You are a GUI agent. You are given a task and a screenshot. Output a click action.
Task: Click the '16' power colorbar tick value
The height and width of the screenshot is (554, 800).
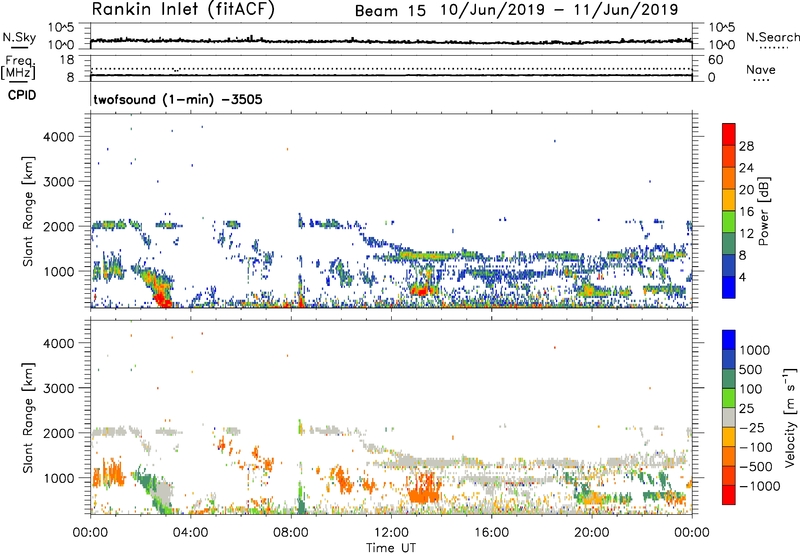click(x=746, y=212)
